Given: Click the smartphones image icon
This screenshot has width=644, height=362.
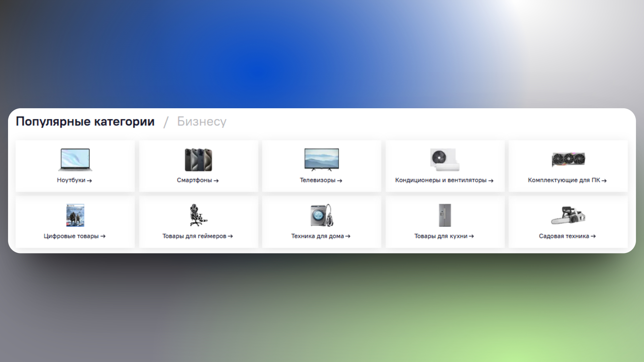Looking at the screenshot, I should (x=198, y=160).
